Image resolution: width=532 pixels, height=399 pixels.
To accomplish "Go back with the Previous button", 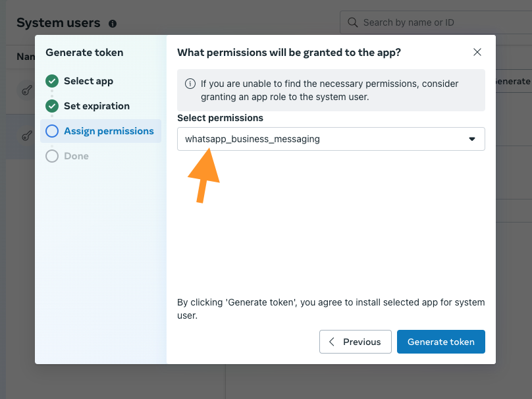I will coord(356,342).
